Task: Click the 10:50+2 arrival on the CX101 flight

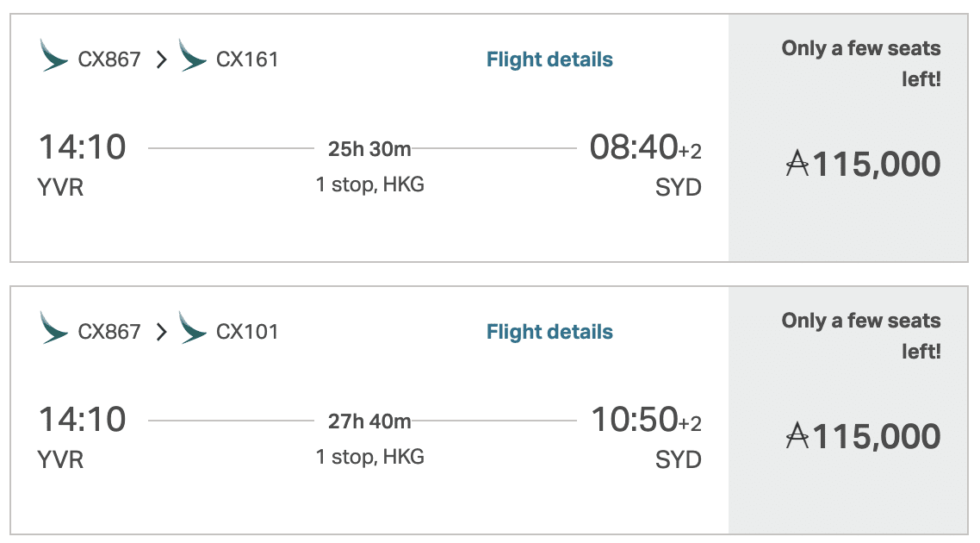Action: [646, 420]
